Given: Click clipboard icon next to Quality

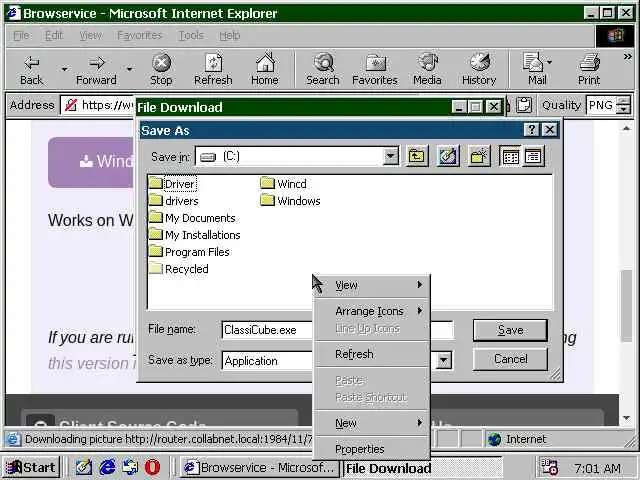Looking at the screenshot, I should pyautogui.click(x=524, y=105).
